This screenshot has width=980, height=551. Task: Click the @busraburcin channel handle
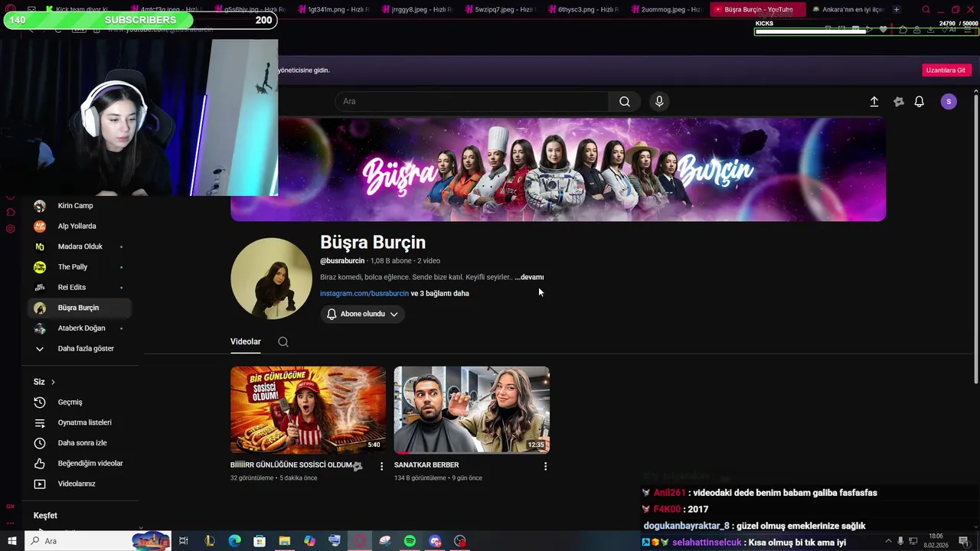pyautogui.click(x=342, y=261)
